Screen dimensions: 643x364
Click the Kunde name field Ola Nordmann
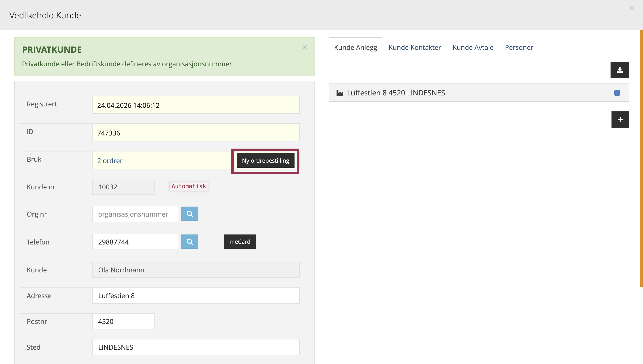click(x=196, y=270)
